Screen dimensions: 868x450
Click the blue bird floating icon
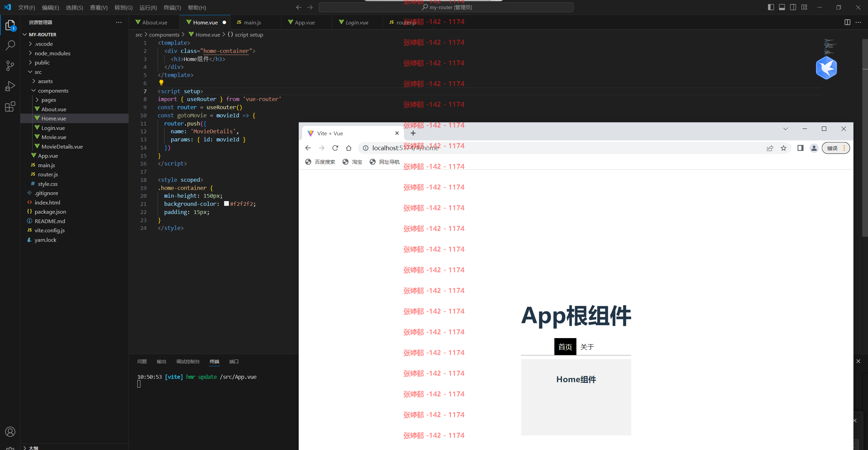[x=826, y=68]
